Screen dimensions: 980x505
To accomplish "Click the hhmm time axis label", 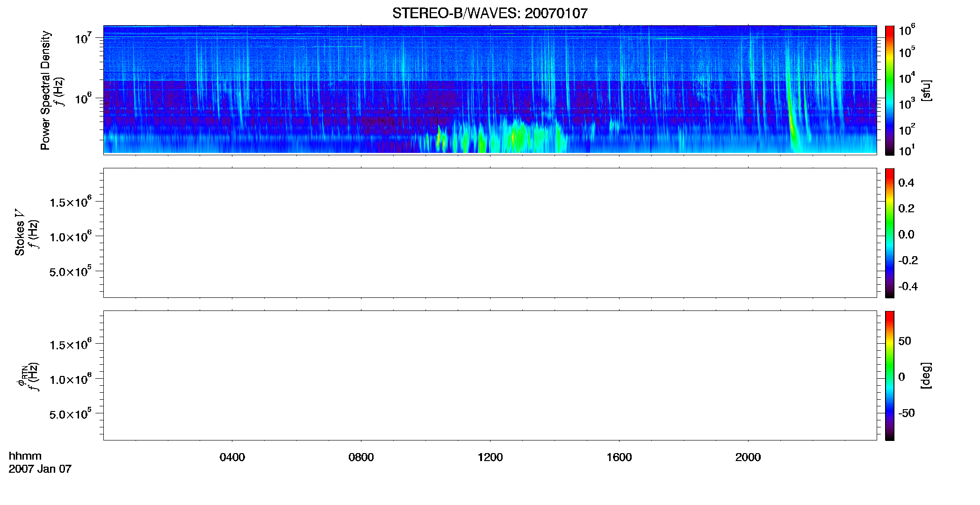I will pos(25,456).
